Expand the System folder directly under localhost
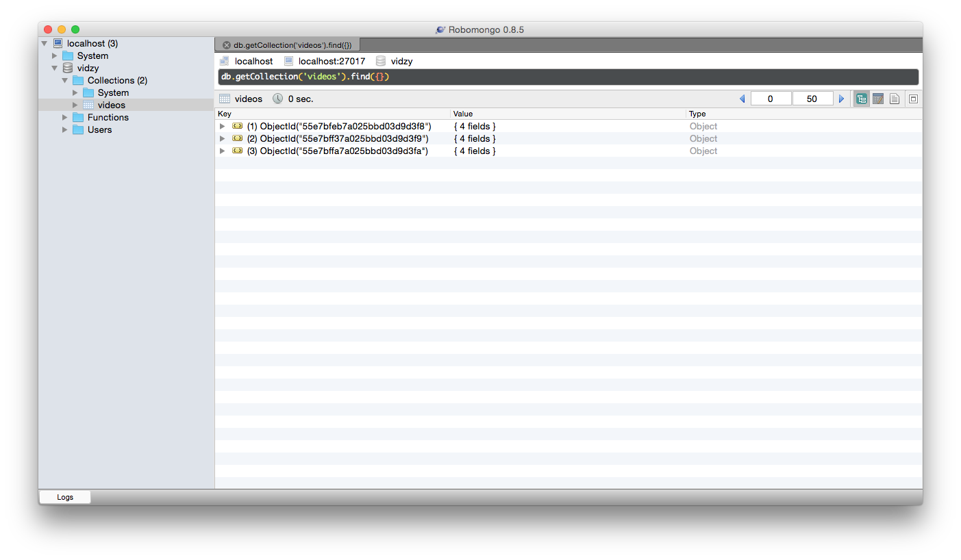Image resolution: width=961 pixels, height=560 pixels. [x=55, y=55]
